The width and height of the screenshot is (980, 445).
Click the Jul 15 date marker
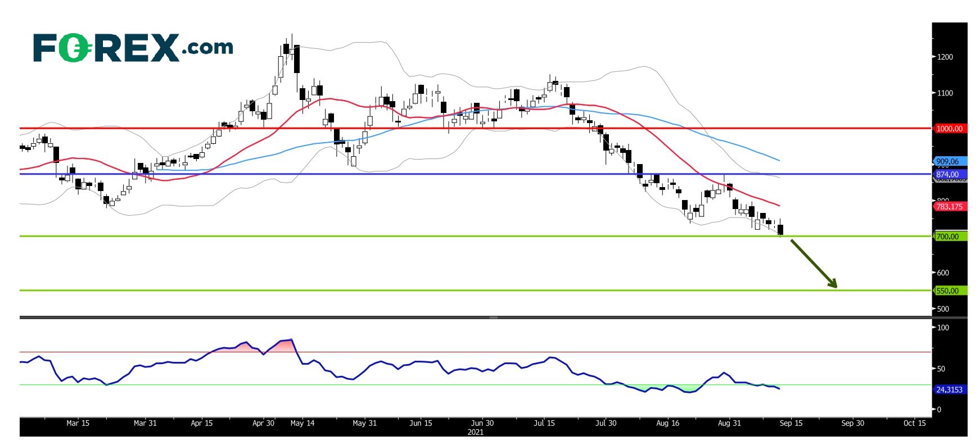coord(544,423)
